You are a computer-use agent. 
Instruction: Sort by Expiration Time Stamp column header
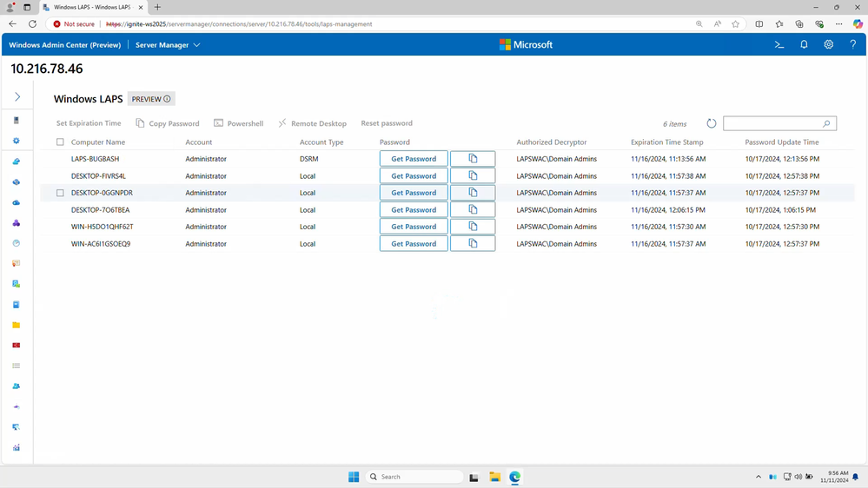[667, 142]
